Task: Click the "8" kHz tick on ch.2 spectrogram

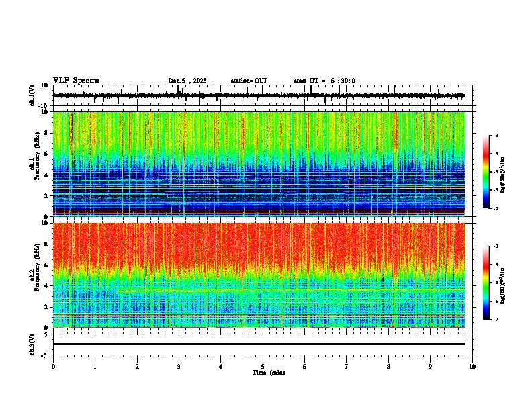Action: (x=47, y=244)
